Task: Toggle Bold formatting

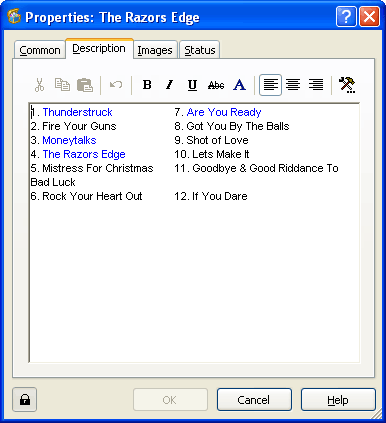Action: (x=147, y=85)
